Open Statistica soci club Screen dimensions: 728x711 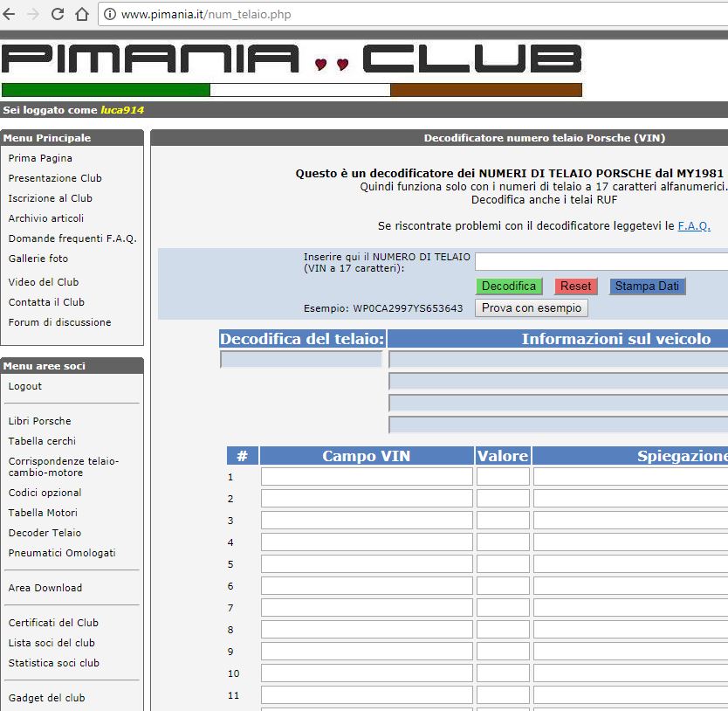tap(54, 663)
